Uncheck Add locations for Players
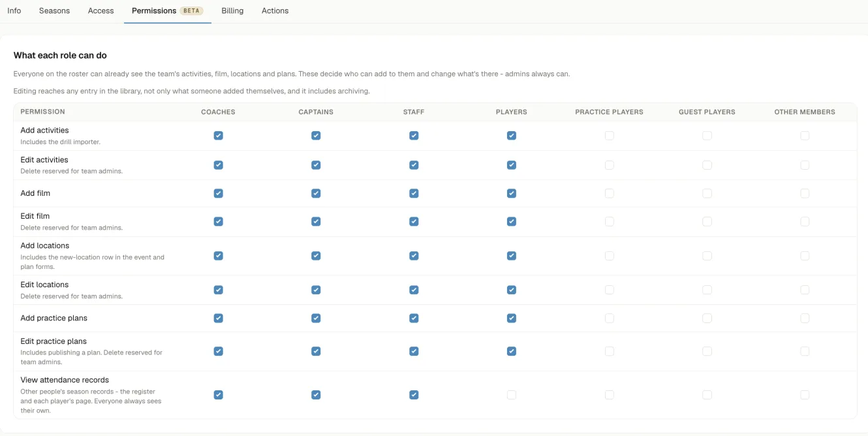 (512, 256)
